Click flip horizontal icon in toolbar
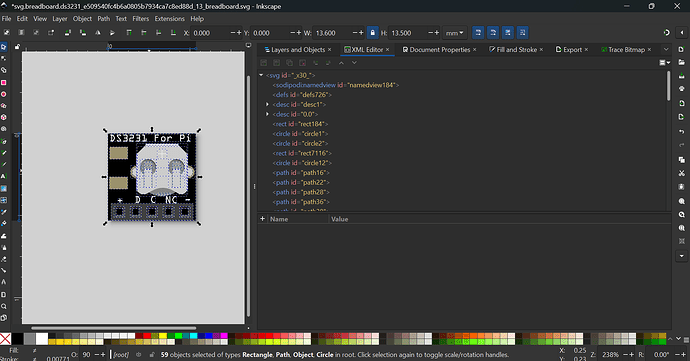 point(98,33)
